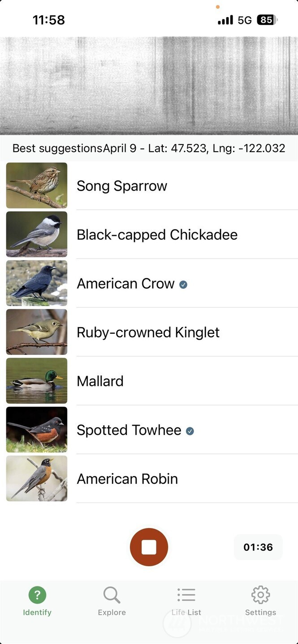The height and width of the screenshot is (644, 298).
Task: Tap the American Crow photo thumbnail
Action: (x=37, y=283)
